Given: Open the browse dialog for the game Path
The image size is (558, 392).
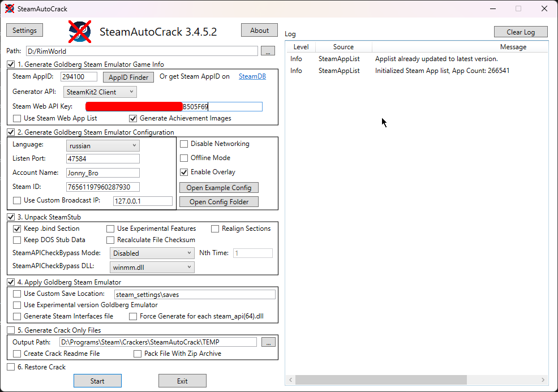Looking at the screenshot, I should (267, 51).
